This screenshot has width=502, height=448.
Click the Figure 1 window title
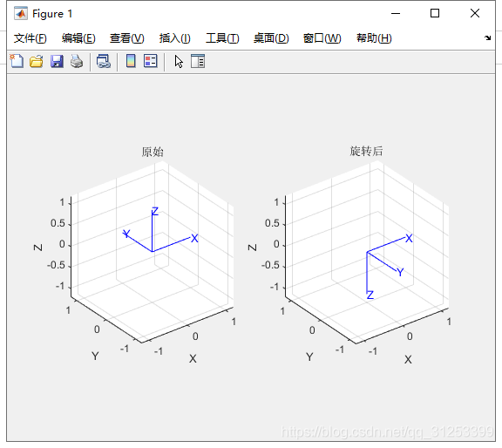click(52, 14)
